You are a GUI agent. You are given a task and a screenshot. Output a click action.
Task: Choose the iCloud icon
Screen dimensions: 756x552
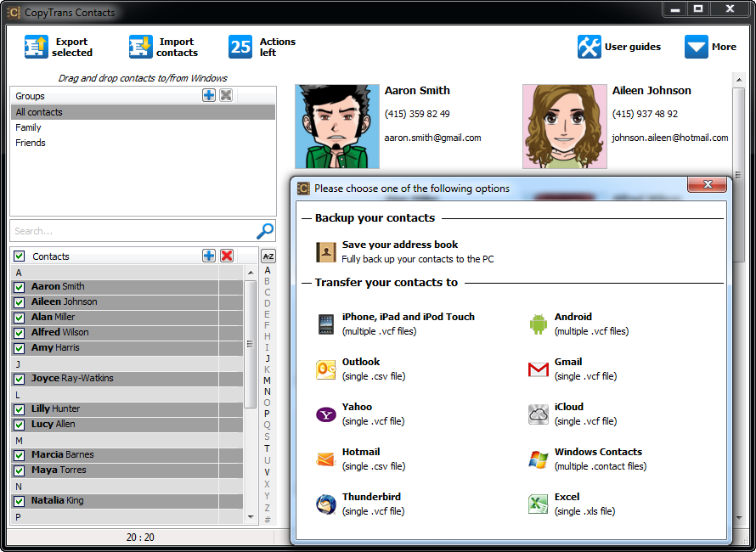(x=538, y=414)
